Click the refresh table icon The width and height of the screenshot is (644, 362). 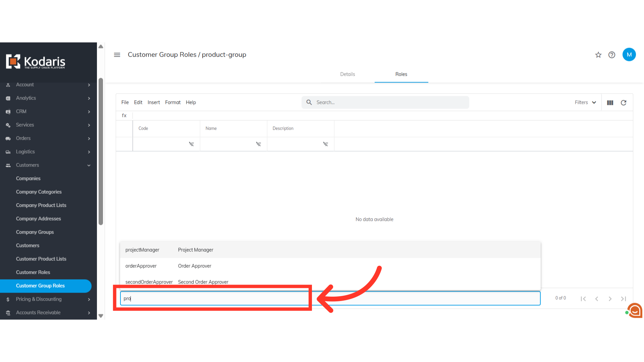click(x=624, y=103)
